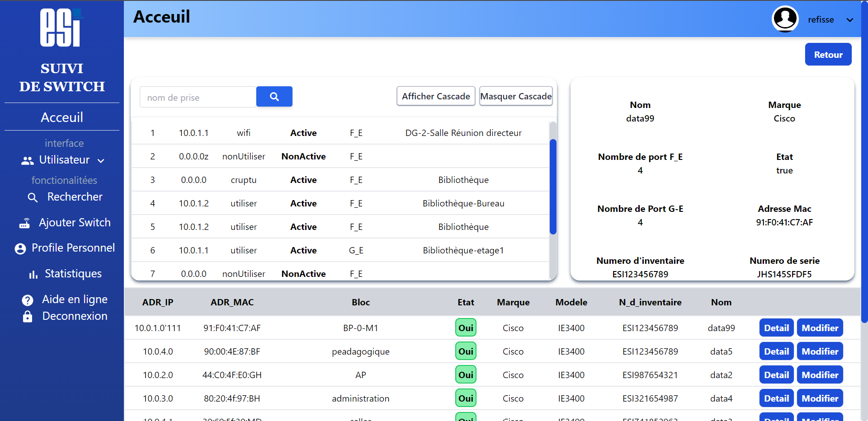Toggle the Oui state for data5
868x421 pixels.
[x=466, y=351]
